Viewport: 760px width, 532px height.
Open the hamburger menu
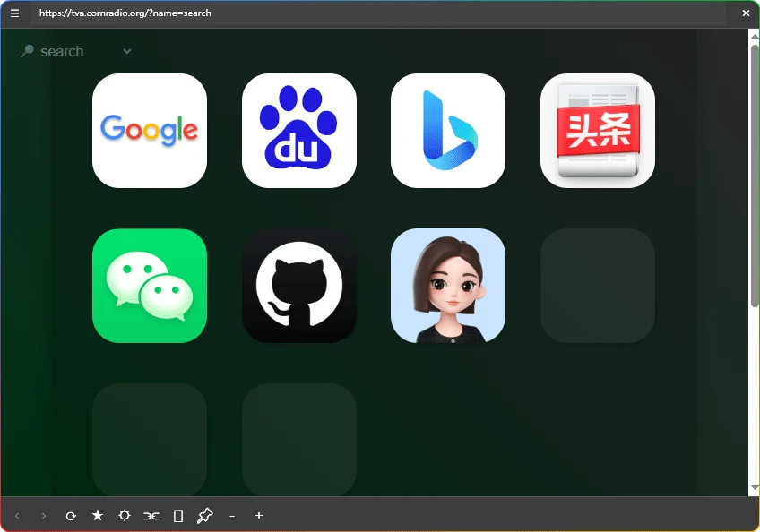pos(14,13)
